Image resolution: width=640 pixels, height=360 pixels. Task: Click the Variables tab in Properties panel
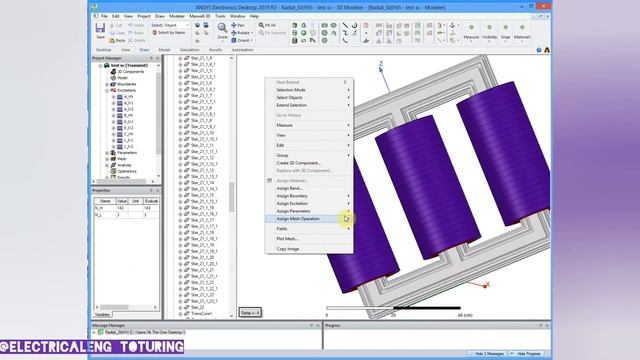pyautogui.click(x=102, y=315)
